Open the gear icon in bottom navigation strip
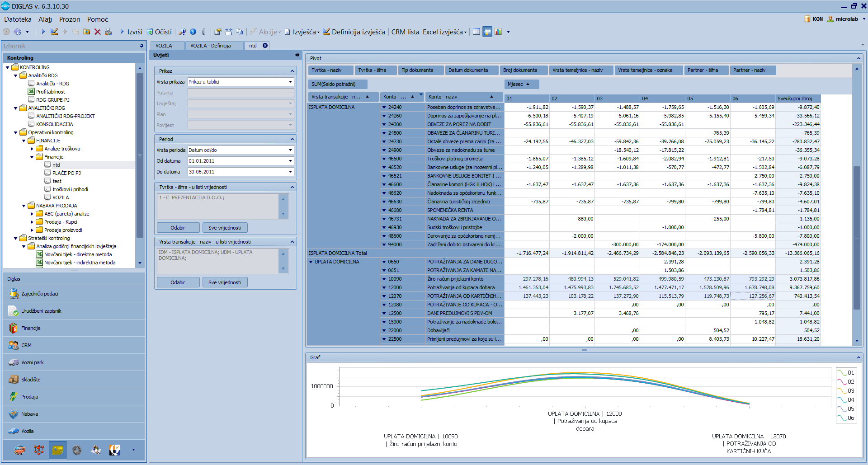868x465 pixels. tap(77, 450)
